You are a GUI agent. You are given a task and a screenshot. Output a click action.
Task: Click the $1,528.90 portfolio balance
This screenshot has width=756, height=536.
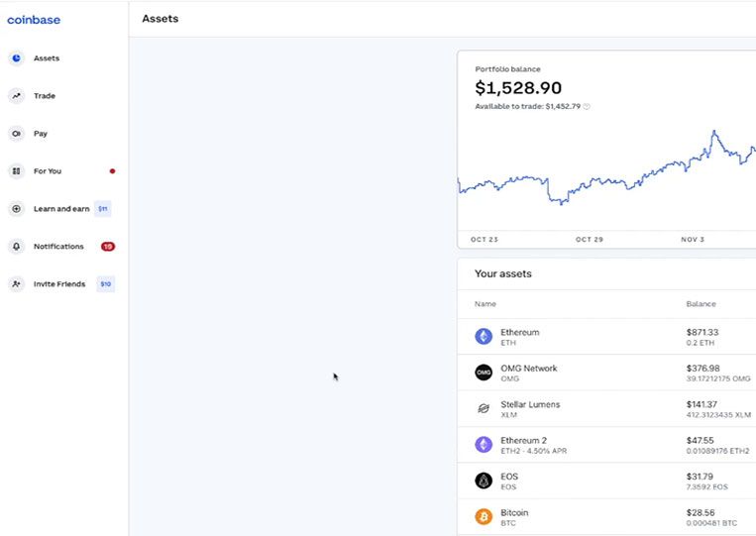click(518, 88)
